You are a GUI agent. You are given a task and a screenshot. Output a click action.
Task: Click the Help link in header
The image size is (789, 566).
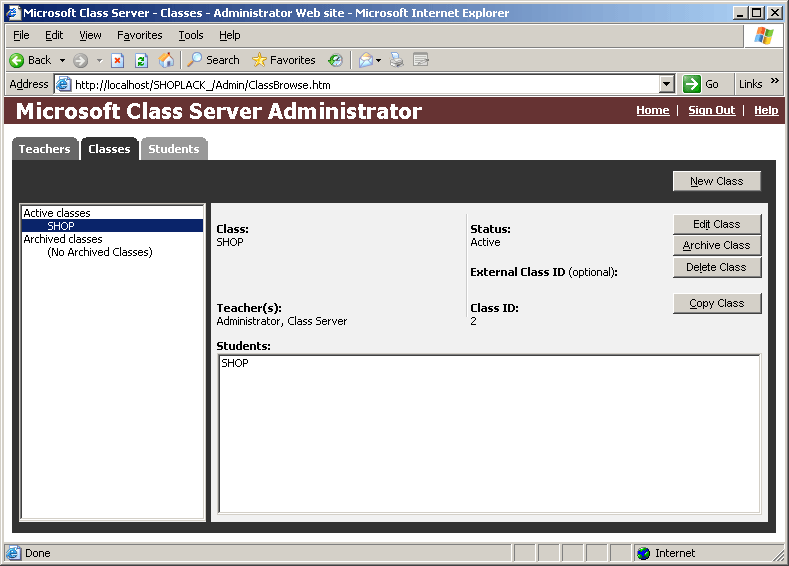click(x=766, y=110)
